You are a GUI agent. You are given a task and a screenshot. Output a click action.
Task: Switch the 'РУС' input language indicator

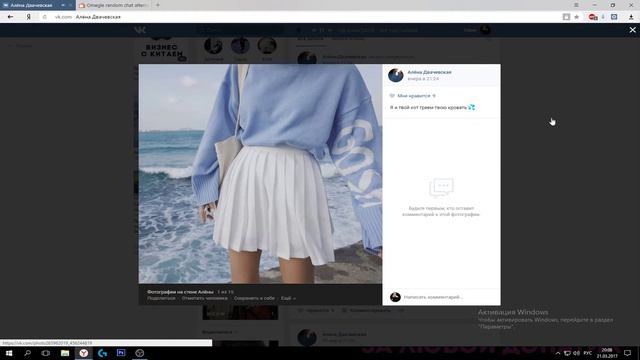[x=588, y=353]
